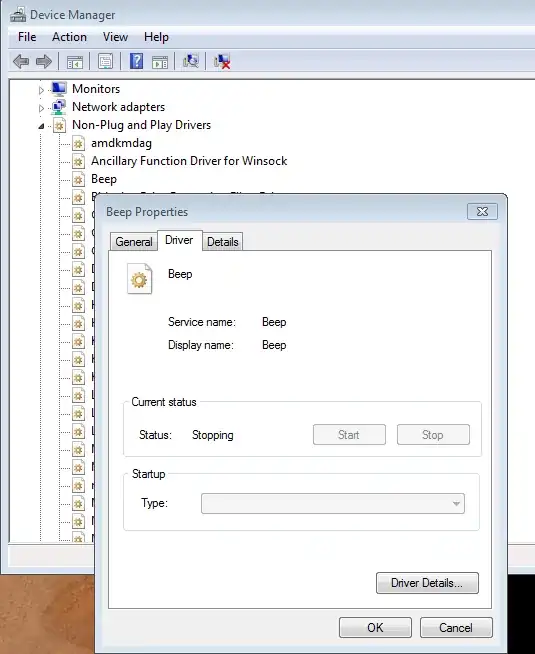The height and width of the screenshot is (654, 535).
Task: Open the View menu
Action: 116,37
